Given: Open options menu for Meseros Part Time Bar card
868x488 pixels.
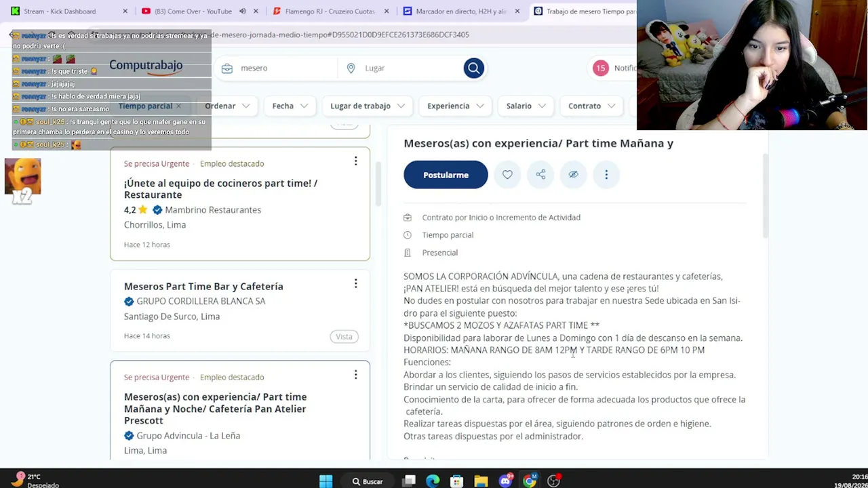Looking at the screenshot, I should (355, 284).
